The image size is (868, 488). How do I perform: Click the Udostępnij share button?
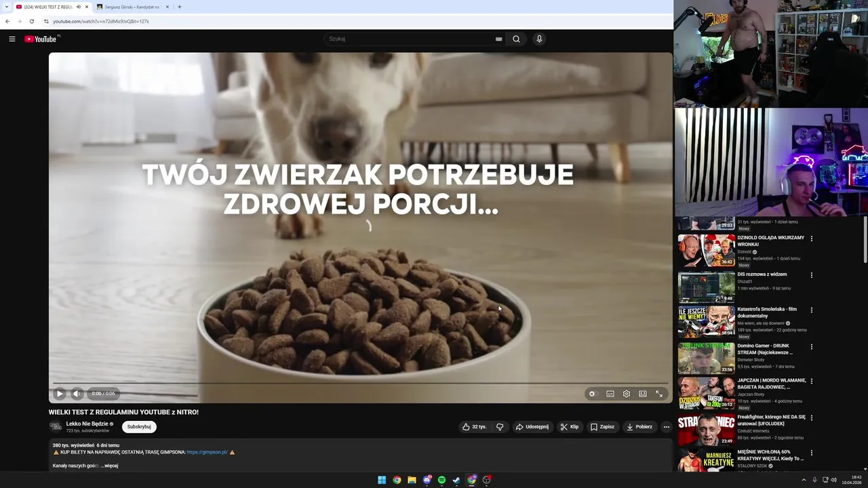pyautogui.click(x=532, y=427)
